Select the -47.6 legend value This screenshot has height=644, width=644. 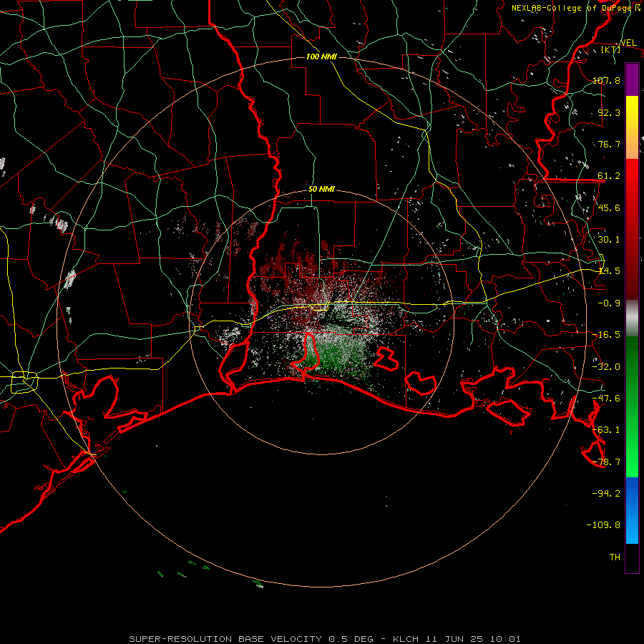click(606, 398)
